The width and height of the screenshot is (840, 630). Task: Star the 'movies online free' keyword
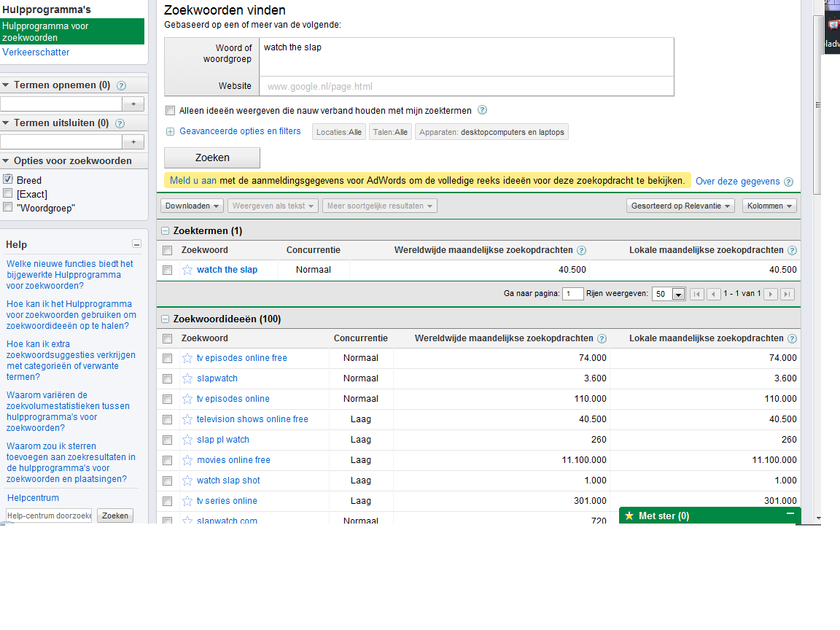coord(187,460)
